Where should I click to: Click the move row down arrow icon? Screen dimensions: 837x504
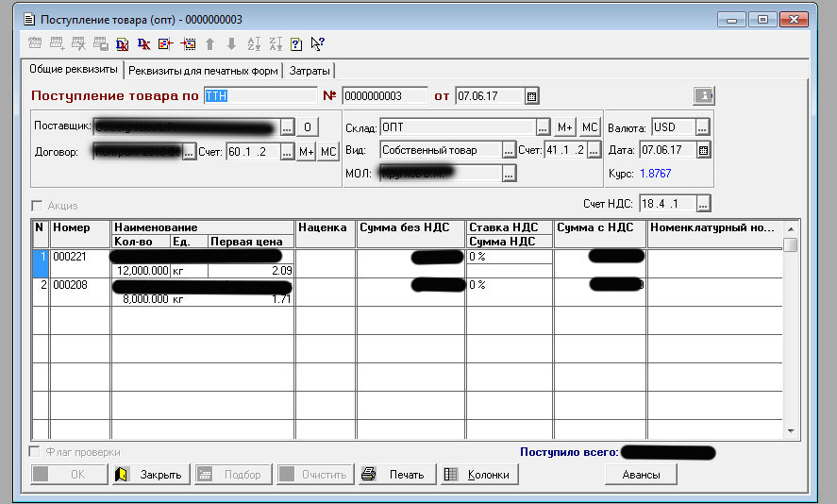(231, 43)
